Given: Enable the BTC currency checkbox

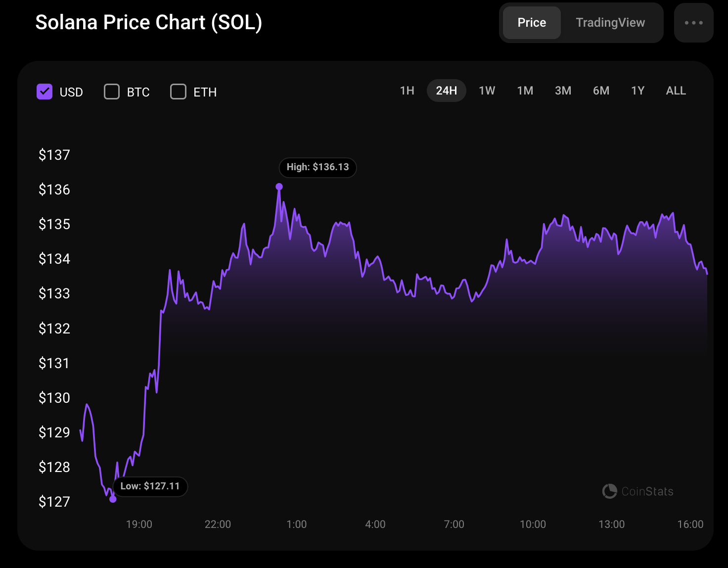Looking at the screenshot, I should 112,92.
